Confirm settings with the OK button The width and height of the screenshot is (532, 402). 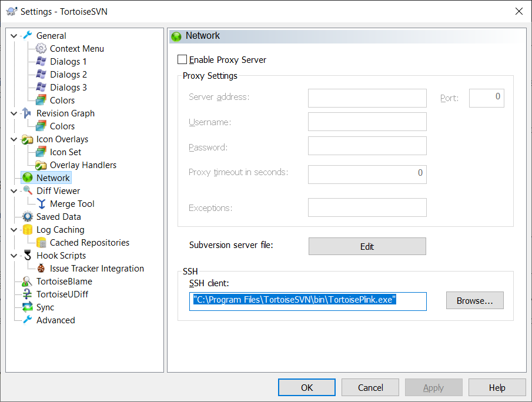[x=307, y=387]
